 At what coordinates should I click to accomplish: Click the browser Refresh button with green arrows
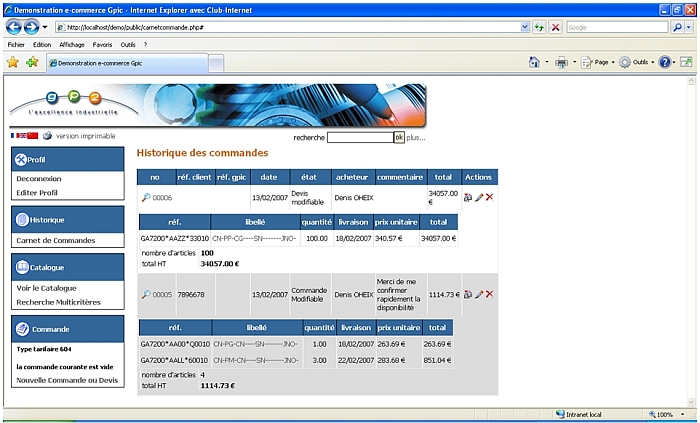coord(539,27)
